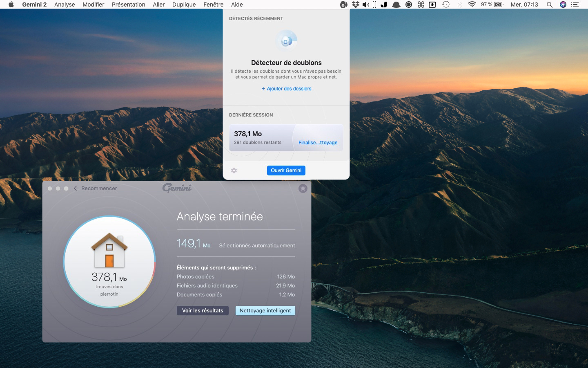Open the Wi-Fi menu
Screen dimensions: 588x368
click(472, 4)
